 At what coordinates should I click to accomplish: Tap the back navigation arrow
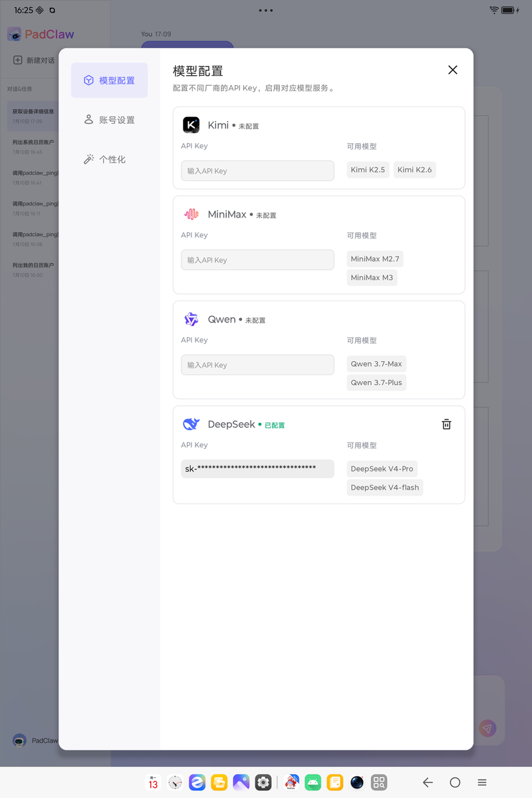(x=428, y=783)
